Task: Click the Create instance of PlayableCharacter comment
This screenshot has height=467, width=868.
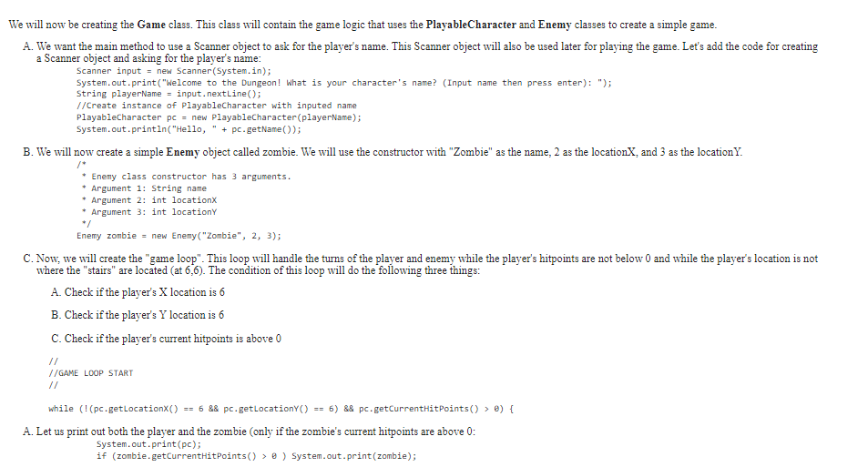Action: pyautogui.click(x=217, y=106)
